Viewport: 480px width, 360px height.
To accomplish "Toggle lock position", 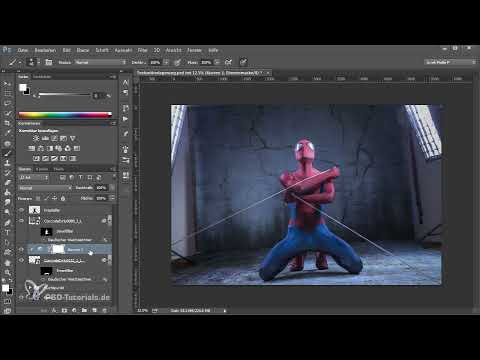I will [x=54, y=198].
